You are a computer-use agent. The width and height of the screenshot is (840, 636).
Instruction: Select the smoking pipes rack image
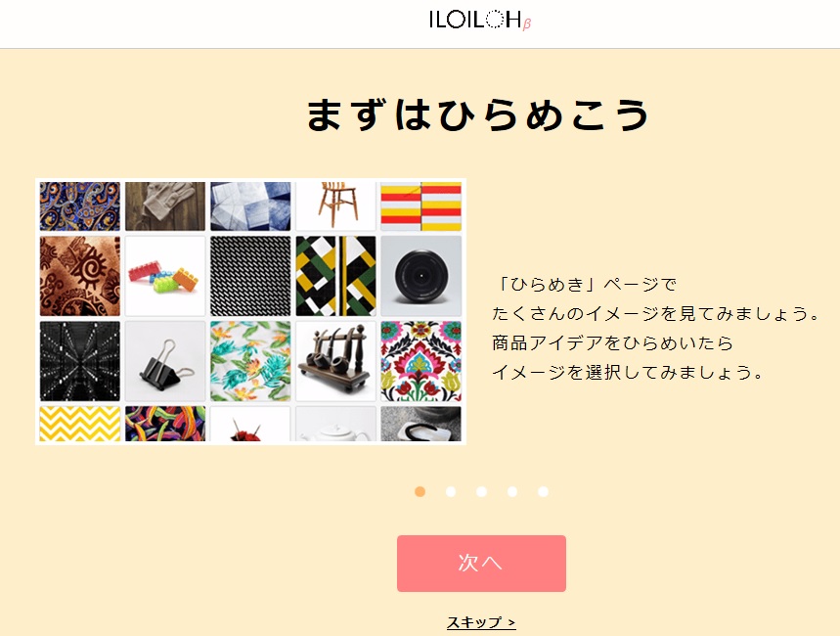335,361
